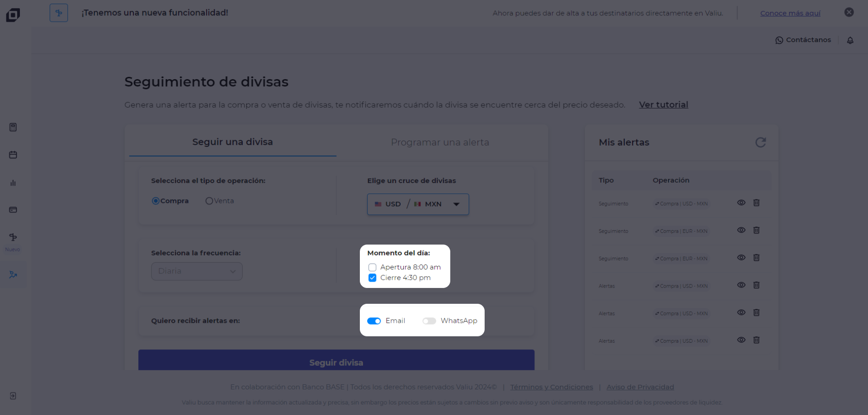Image resolution: width=868 pixels, height=415 pixels.
Task: Open the notifications bell
Action: tap(850, 40)
